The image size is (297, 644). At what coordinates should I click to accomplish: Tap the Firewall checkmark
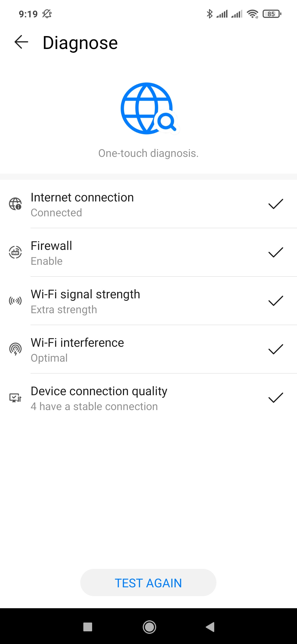[276, 252]
